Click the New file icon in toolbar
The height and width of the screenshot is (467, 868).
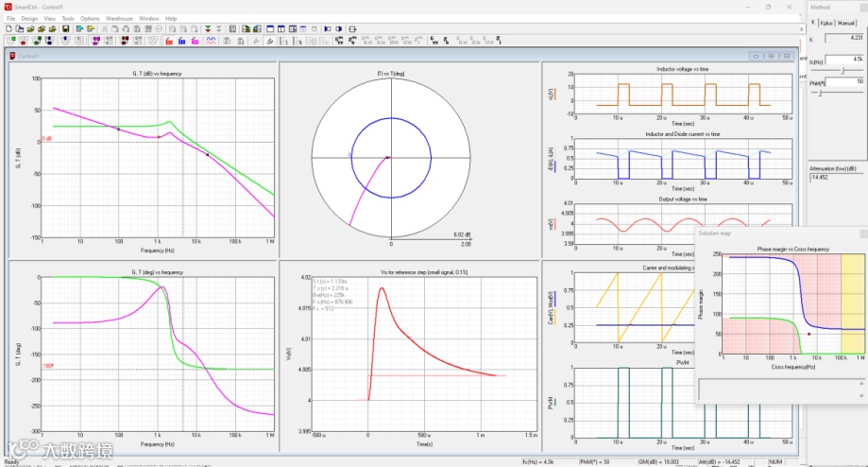(8, 29)
